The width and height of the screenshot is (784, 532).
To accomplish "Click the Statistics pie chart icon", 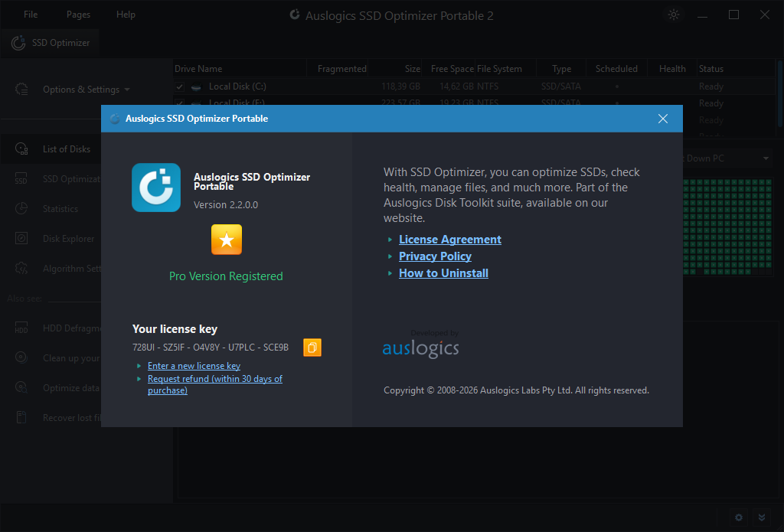I will [21, 208].
